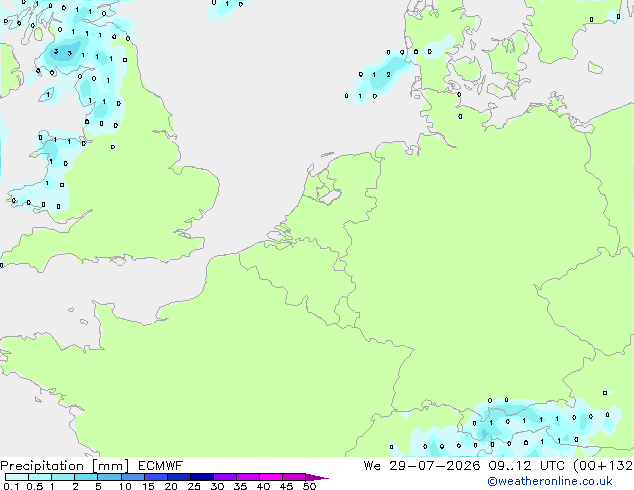Viewport: 634px width, 490px height.
Task: Click the legend scale label "50"
Action: click(x=309, y=486)
